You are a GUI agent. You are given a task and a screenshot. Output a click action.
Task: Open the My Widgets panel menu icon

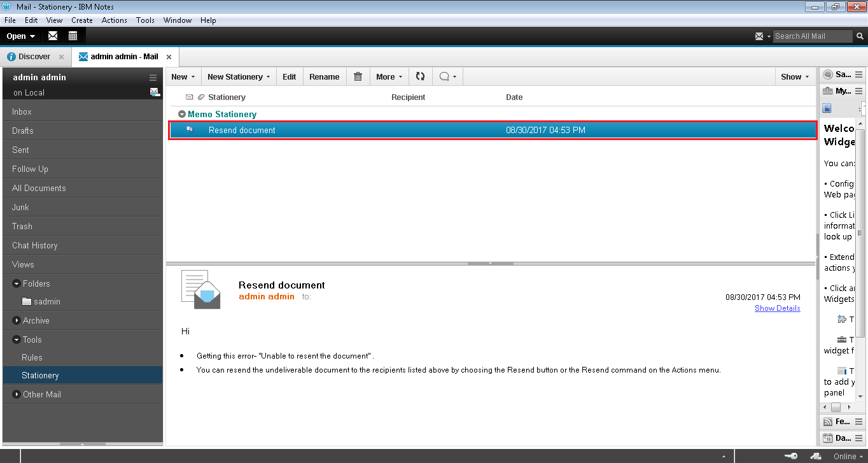(x=859, y=91)
